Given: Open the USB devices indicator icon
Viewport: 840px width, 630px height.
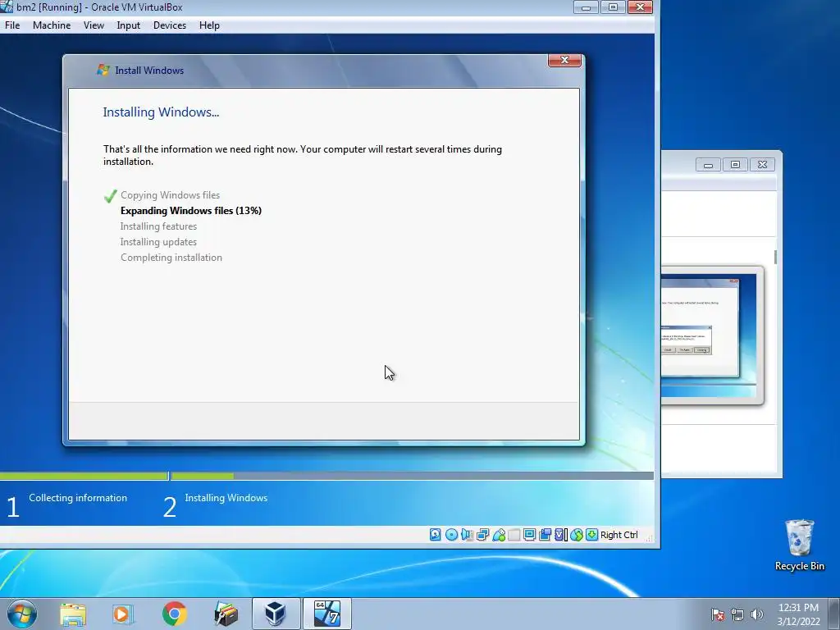Looking at the screenshot, I should pos(498,535).
